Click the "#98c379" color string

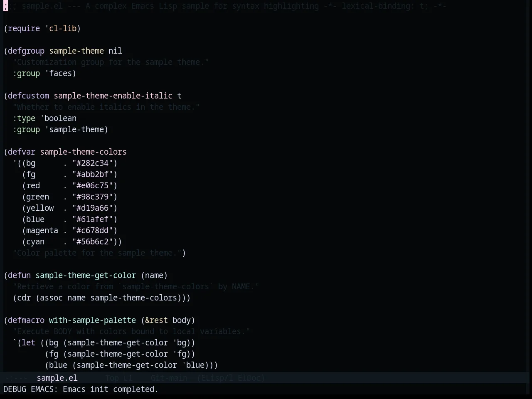(x=92, y=197)
